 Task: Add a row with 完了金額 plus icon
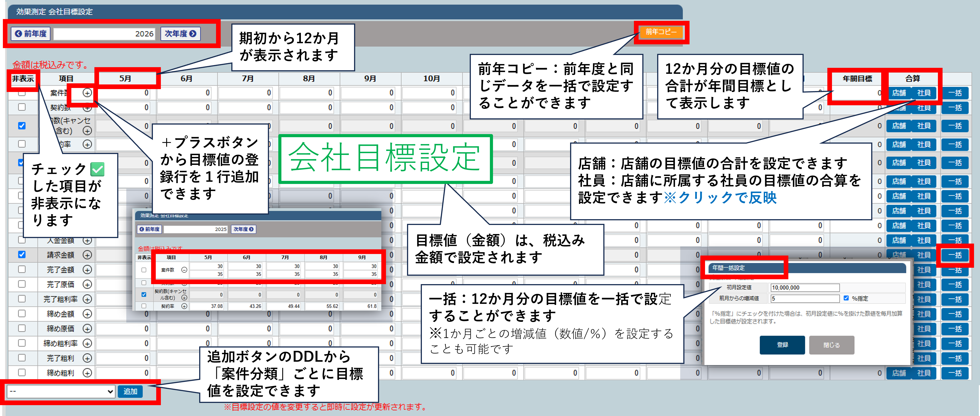point(87,270)
